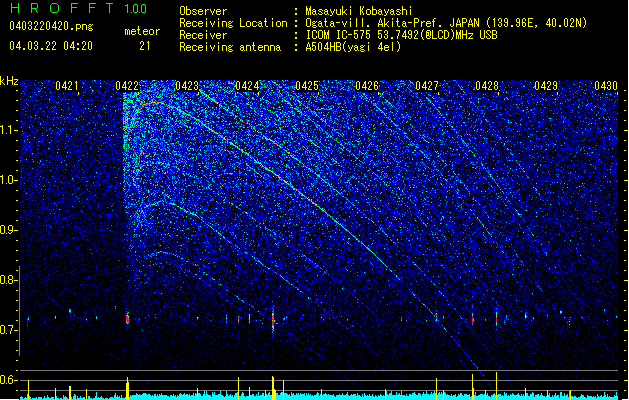629x400 pixels.
Task: Click time marker 0425
Action: [x=307, y=86]
